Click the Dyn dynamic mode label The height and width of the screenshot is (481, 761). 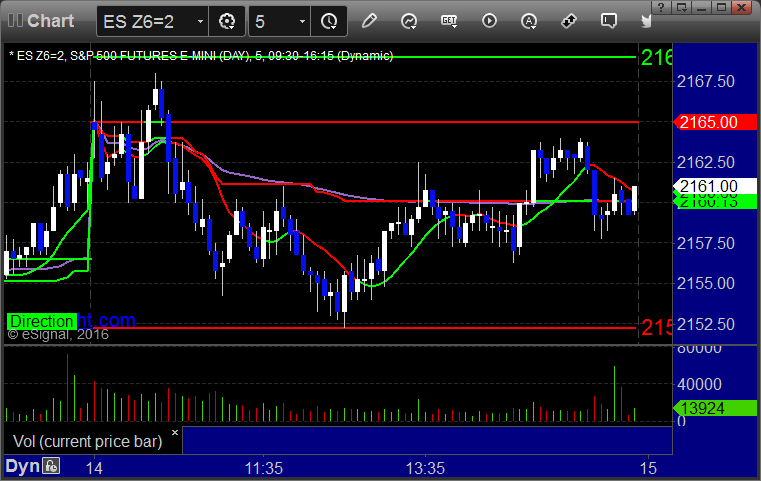[22, 466]
